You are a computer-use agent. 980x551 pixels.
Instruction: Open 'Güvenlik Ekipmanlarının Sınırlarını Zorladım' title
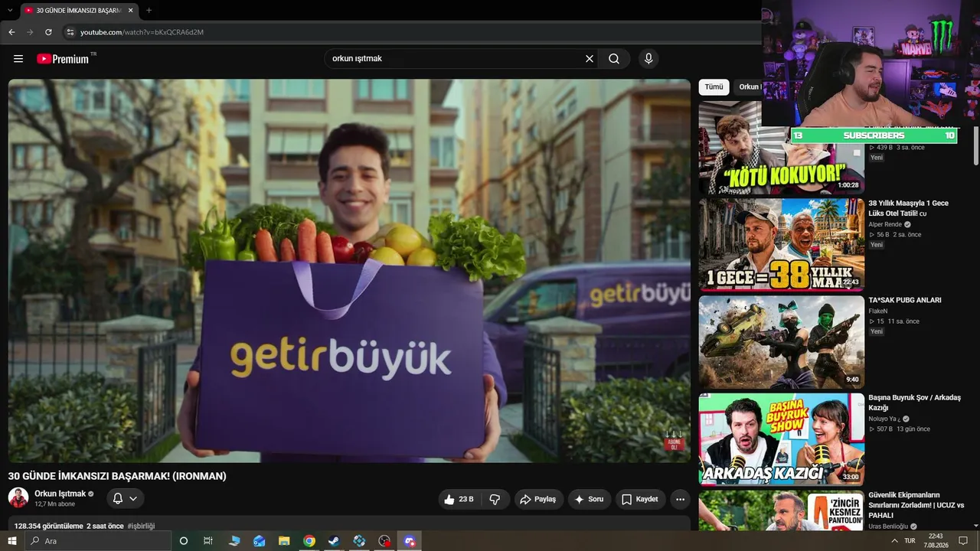pyautogui.click(x=916, y=505)
